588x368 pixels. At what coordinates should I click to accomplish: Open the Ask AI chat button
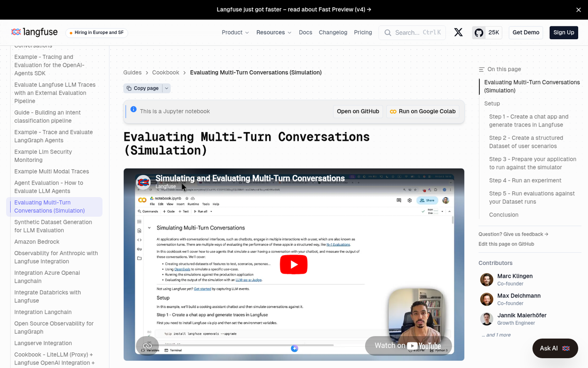pyautogui.click(x=555, y=348)
